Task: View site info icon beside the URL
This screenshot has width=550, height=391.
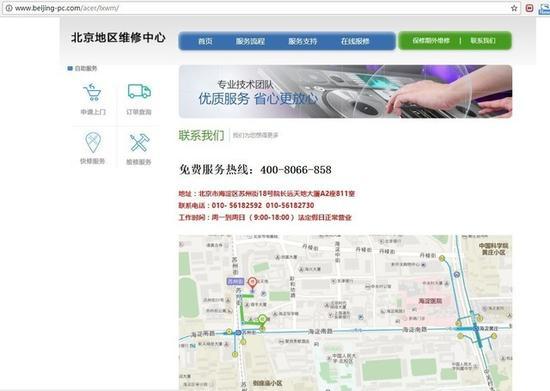Action: 9,8
